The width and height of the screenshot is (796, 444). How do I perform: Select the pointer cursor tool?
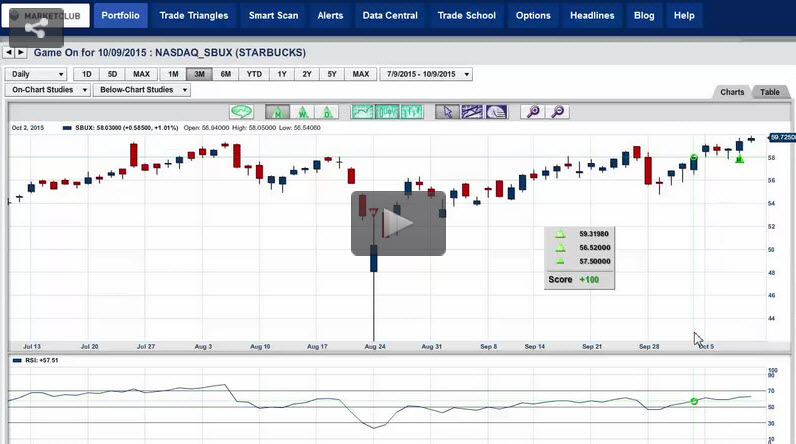(447, 112)
